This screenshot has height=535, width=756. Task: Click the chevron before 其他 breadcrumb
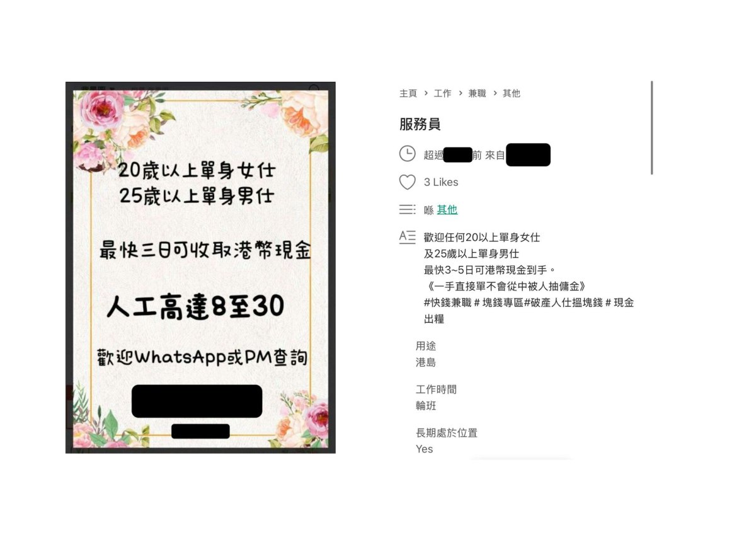click(x=495, y=93)
